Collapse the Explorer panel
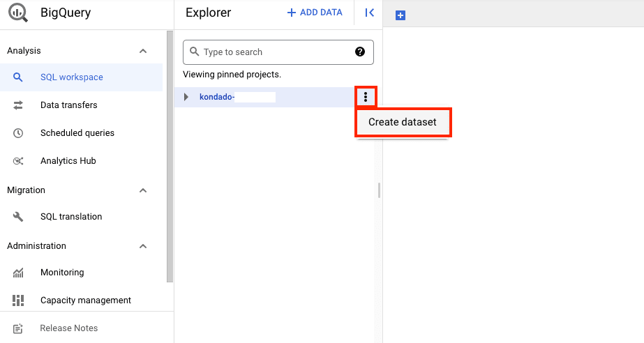Viewport: 644px width, 343px height. click(370, 13)
